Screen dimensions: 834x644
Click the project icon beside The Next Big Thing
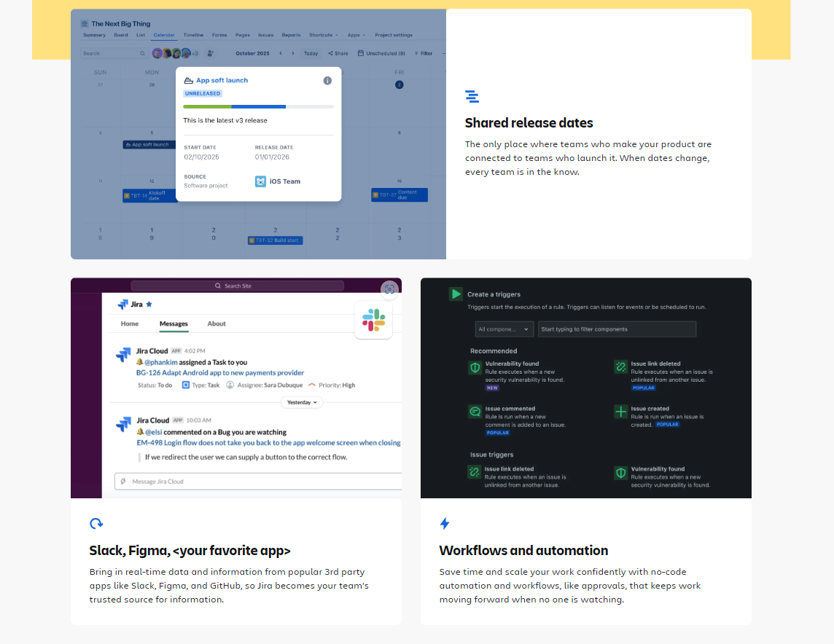point(85,24)
